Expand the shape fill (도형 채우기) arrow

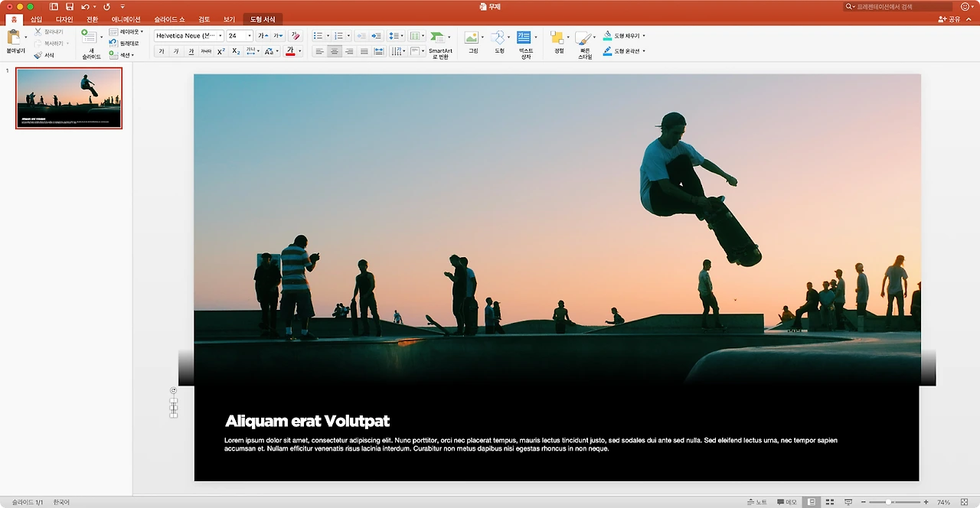click(x=644, y=36)
